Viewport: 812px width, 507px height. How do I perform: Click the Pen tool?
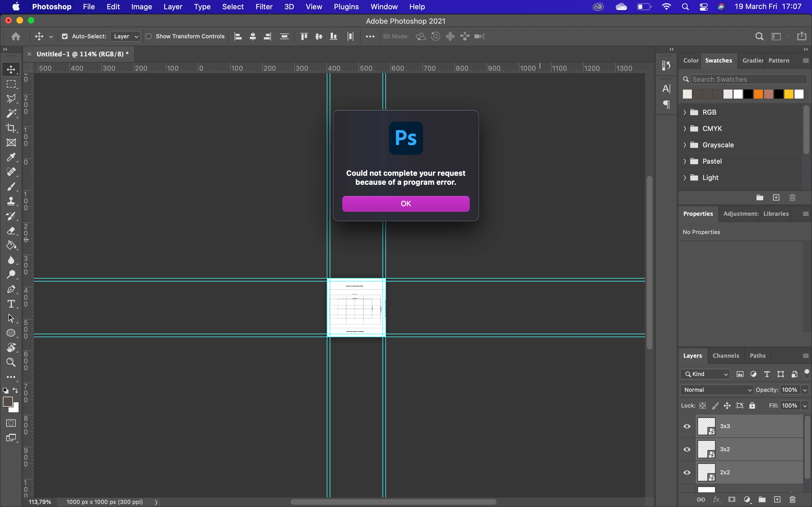tap(11, 289)
